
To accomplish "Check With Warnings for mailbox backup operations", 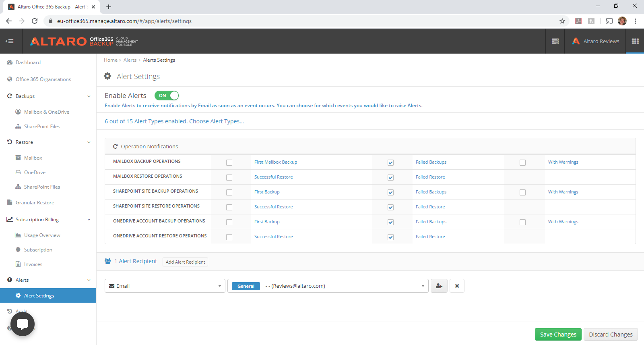I will pyautogui.click(x=522, y=162).
